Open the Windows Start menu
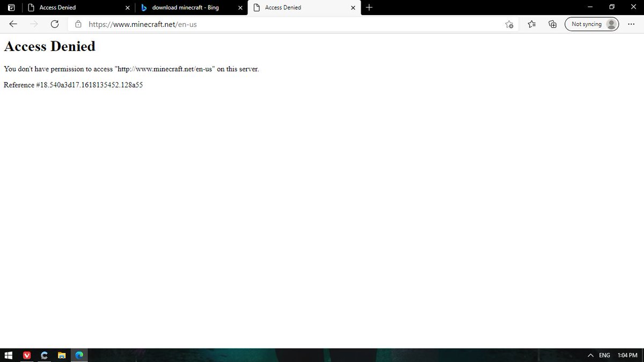This screenshot has width=644, height=362. coord(8,355)
